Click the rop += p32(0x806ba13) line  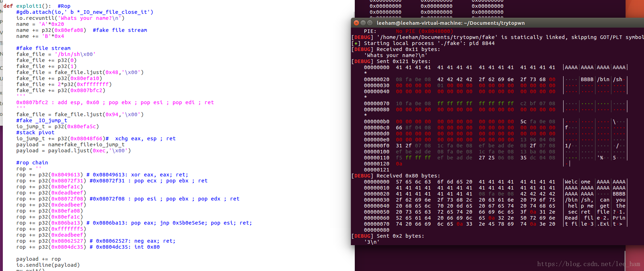134,223
